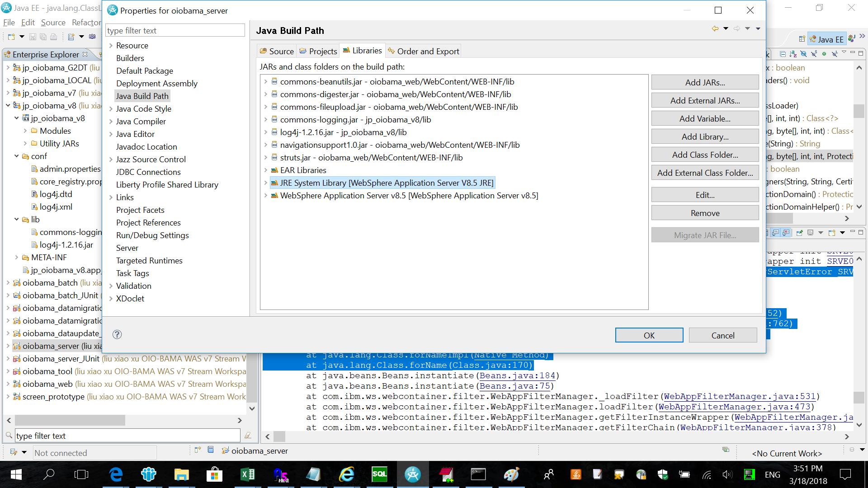The width and height of the screenshot is (868, 488).
Task: Click the forward navigation arrow in Properties dialog
Action: pyautogui.click(x=736, y=28)
